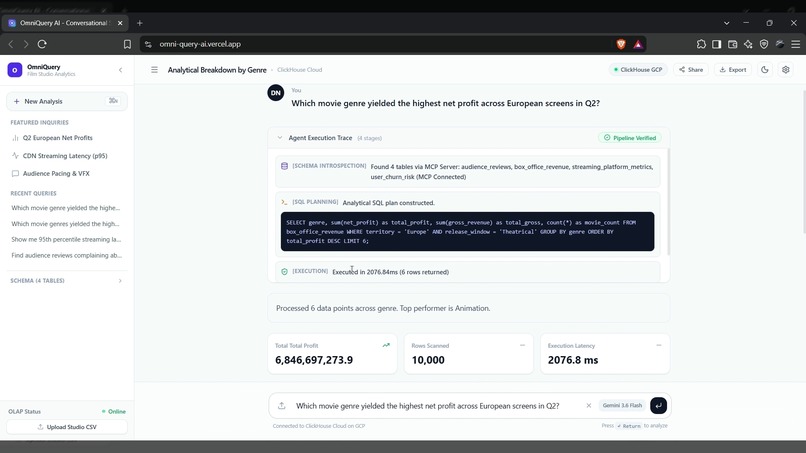Image resolution: width=806 pixels, height=453 pixels.
Task: Click the Execution shield check icon
Action: pyautogui.click(x=284, y=271)
